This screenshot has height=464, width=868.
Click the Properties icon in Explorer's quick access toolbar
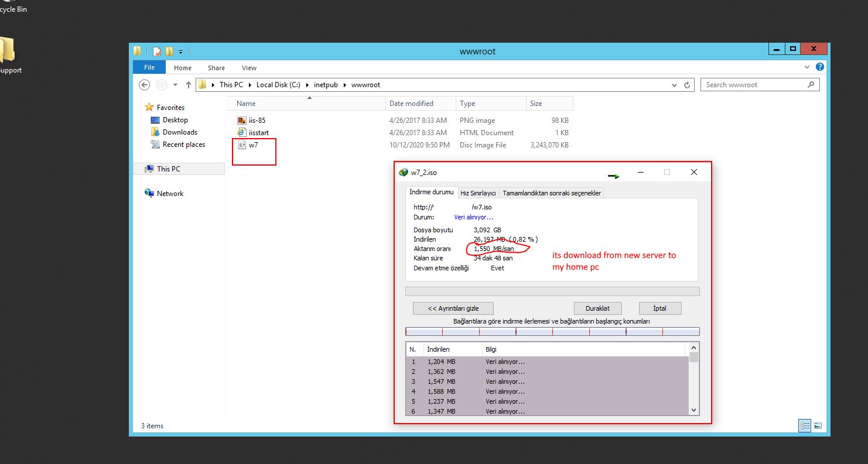click(157, 51)
